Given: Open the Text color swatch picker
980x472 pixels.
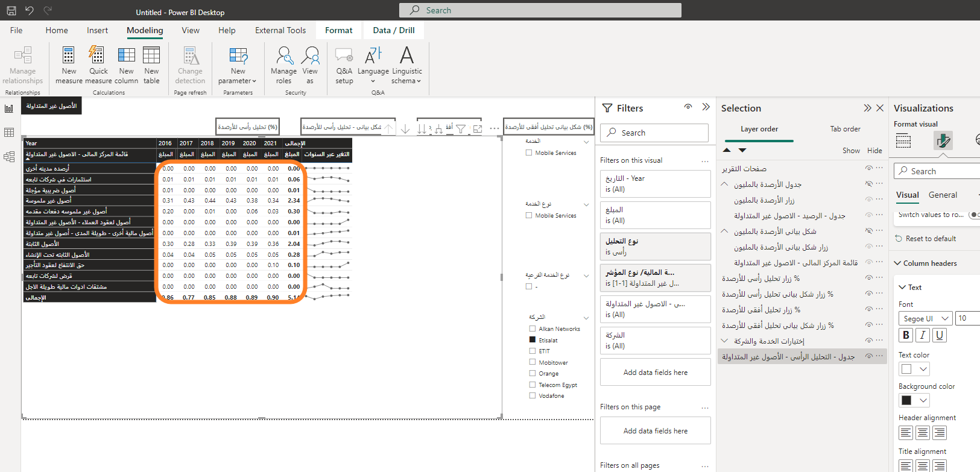Looking at the screenshot, I should point(914,369).
